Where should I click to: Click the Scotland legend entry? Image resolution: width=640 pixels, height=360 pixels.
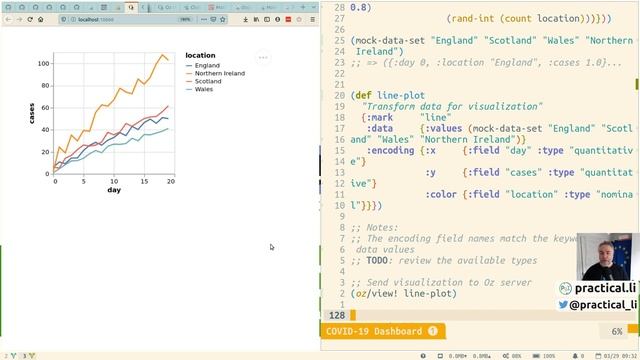203,81
